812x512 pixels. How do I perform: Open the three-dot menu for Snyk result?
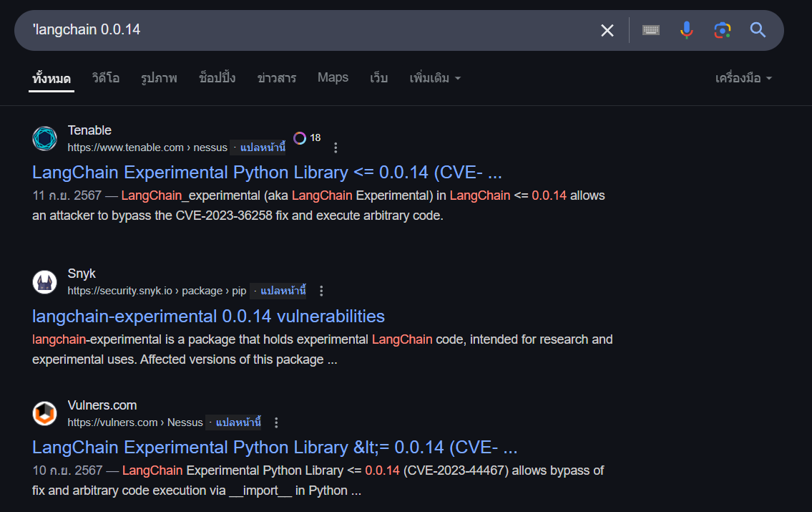(321, 291)
